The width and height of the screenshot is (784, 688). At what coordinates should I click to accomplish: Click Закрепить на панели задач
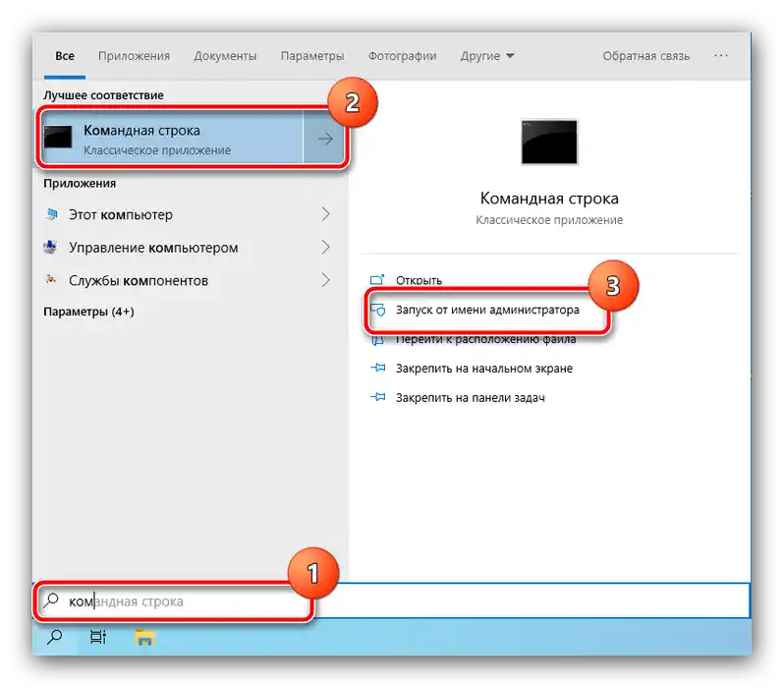pos(470,398)
